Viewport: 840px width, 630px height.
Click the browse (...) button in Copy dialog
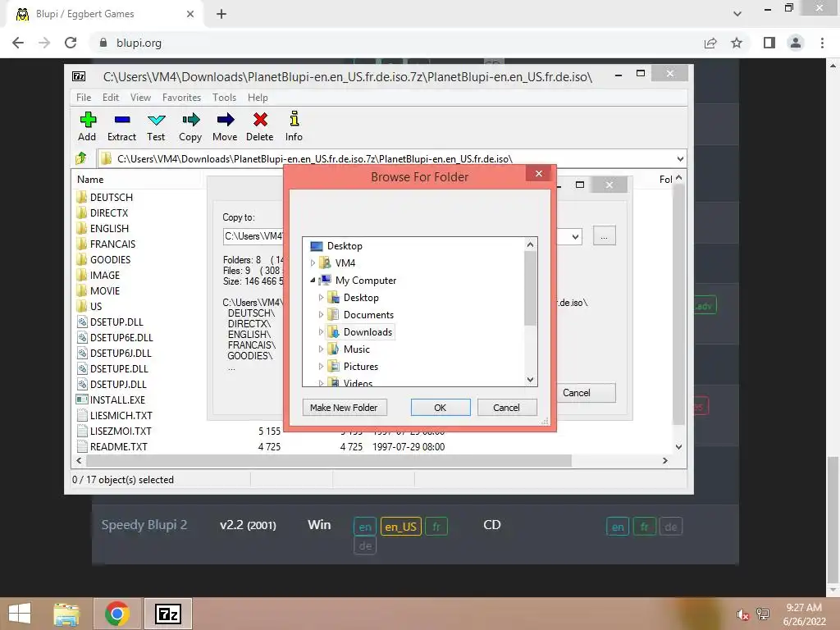(x=605, y=236)
